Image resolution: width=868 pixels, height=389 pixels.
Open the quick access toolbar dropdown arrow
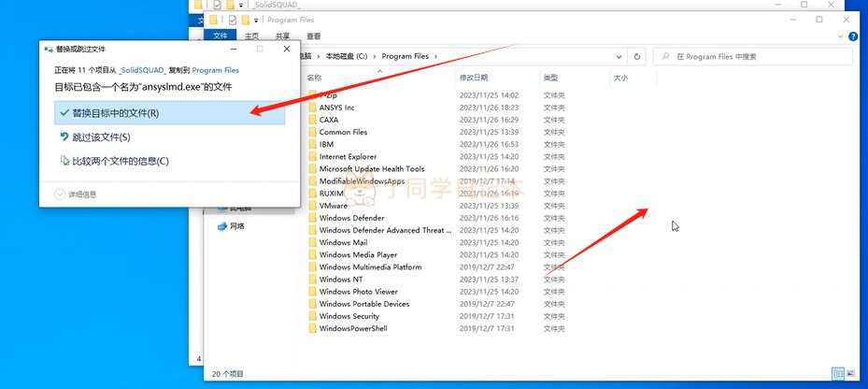point(256,21)
